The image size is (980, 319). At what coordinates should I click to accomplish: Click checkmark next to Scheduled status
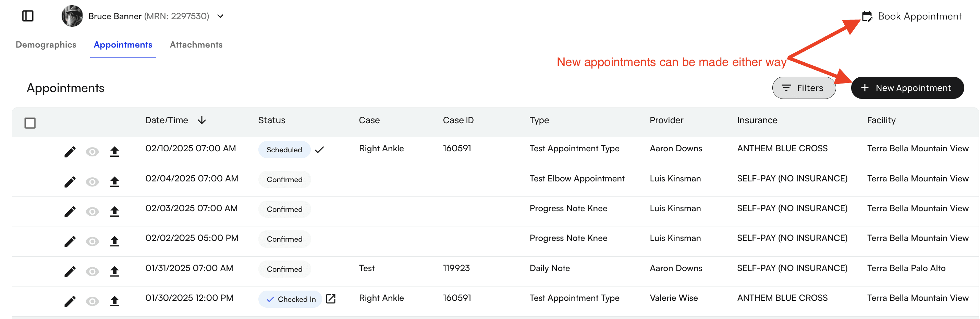[319, 150]
